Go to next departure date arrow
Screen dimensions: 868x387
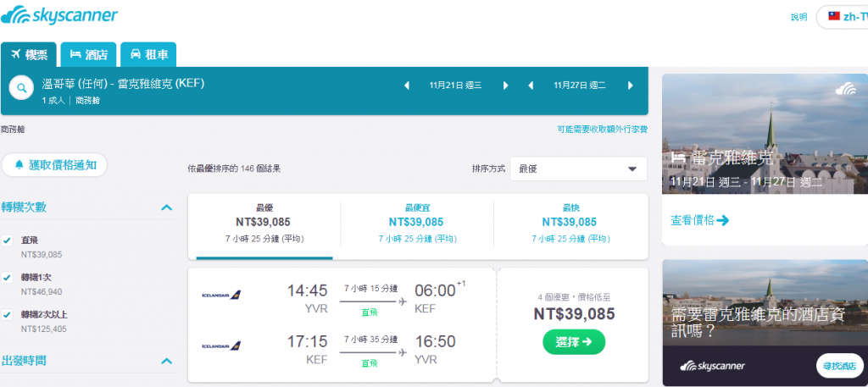(505, 86)
